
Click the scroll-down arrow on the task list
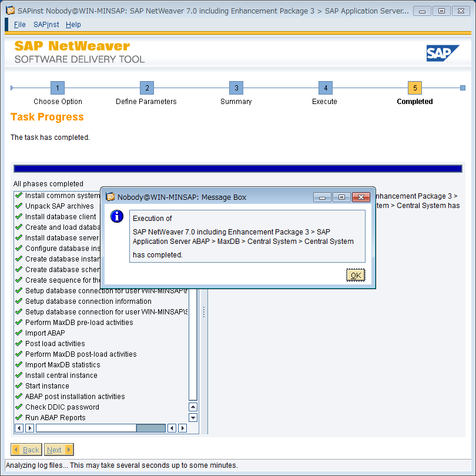pyautogui.click(x=193, y=417)
